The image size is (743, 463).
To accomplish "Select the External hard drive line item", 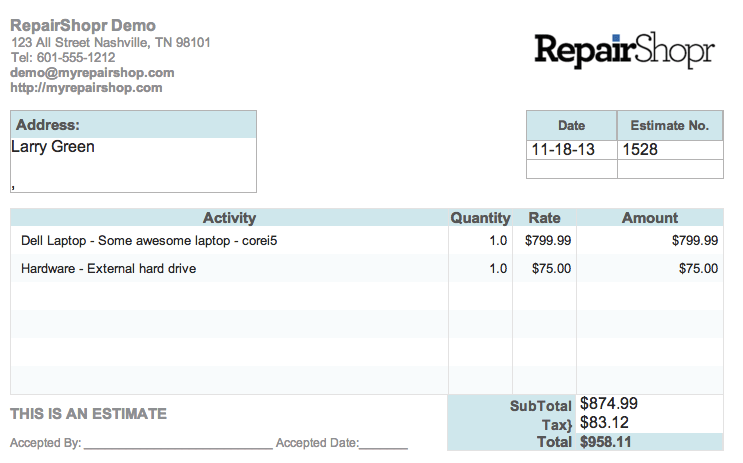I will point(109,269).
